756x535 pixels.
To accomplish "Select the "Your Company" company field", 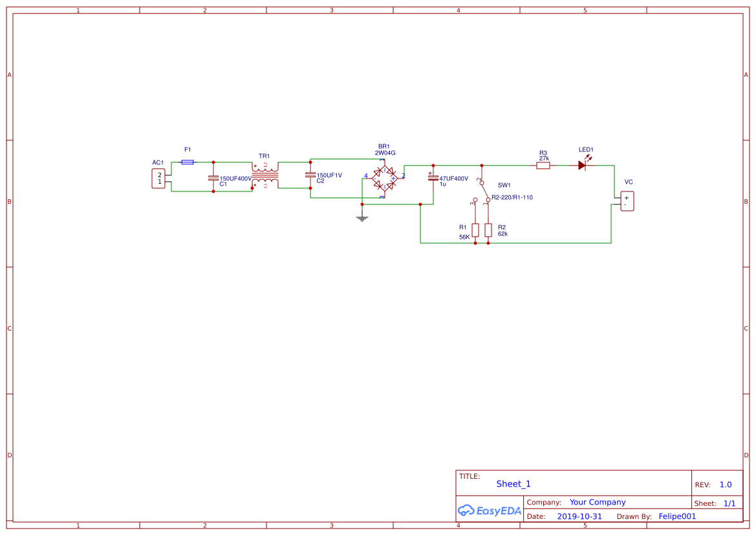I will coord(598,502).
